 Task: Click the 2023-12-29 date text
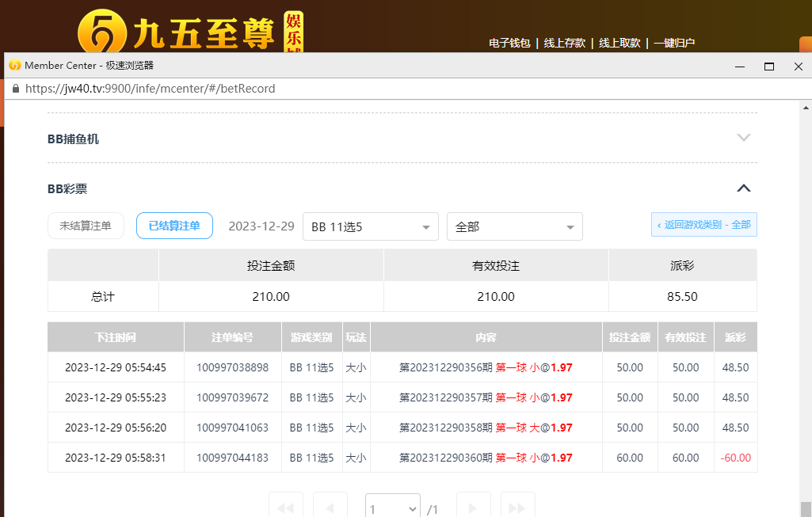[x=261, y=226]
